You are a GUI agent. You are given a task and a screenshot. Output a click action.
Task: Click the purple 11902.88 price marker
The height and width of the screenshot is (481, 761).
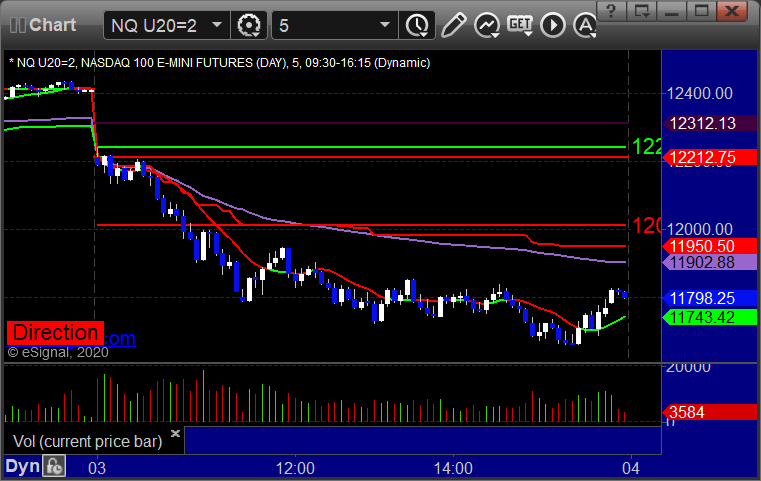coord(710,263)
